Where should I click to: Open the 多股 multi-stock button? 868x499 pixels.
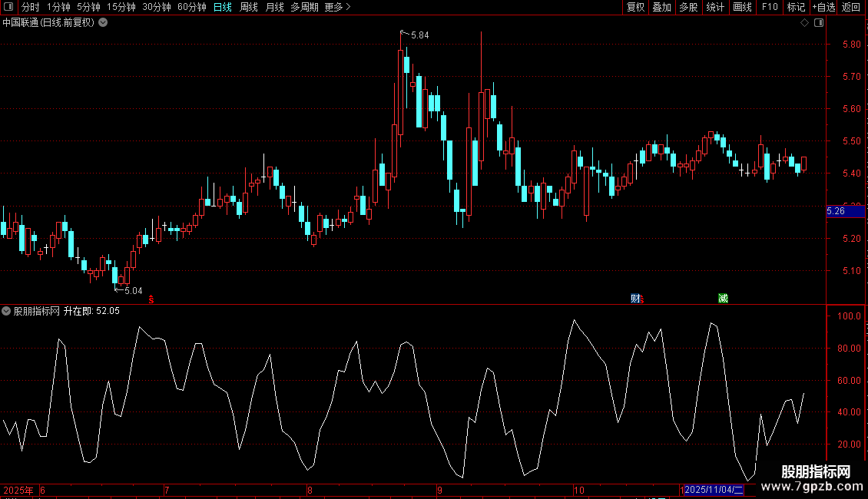point(688,7)
